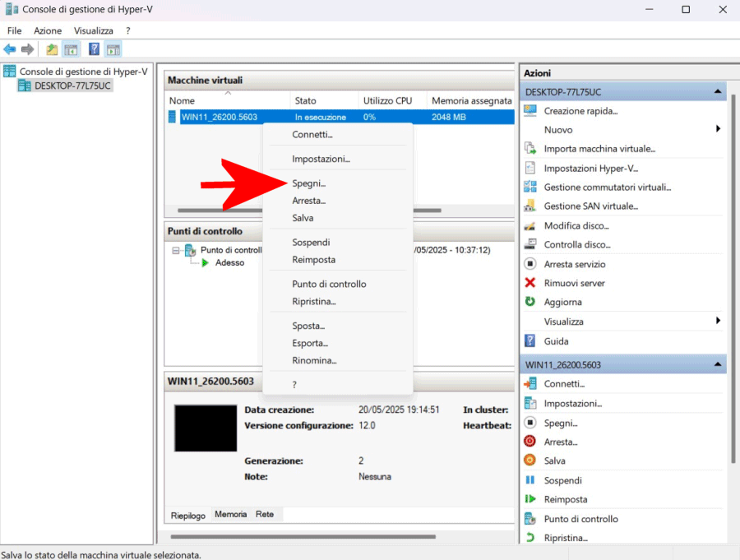Click Punto di controllo icon in actions pane

[530, 518]
